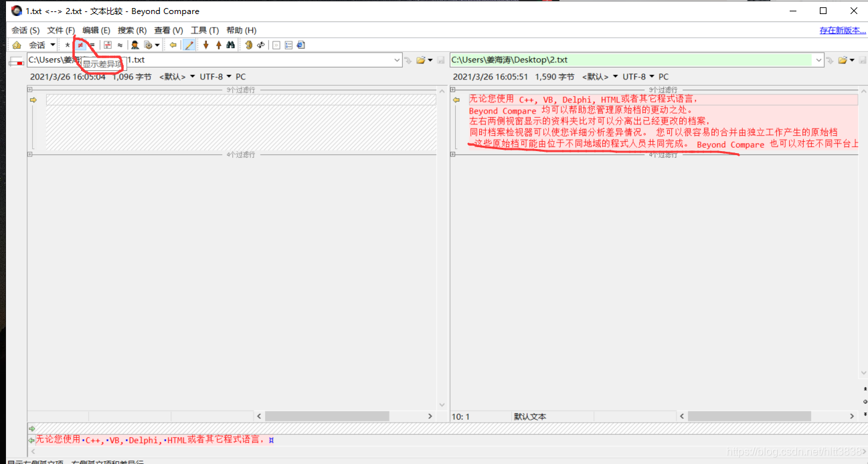The image size is (868, 464).
Task: Click left pane yellow copy-right arrow
Action: (x=33, y=100)
